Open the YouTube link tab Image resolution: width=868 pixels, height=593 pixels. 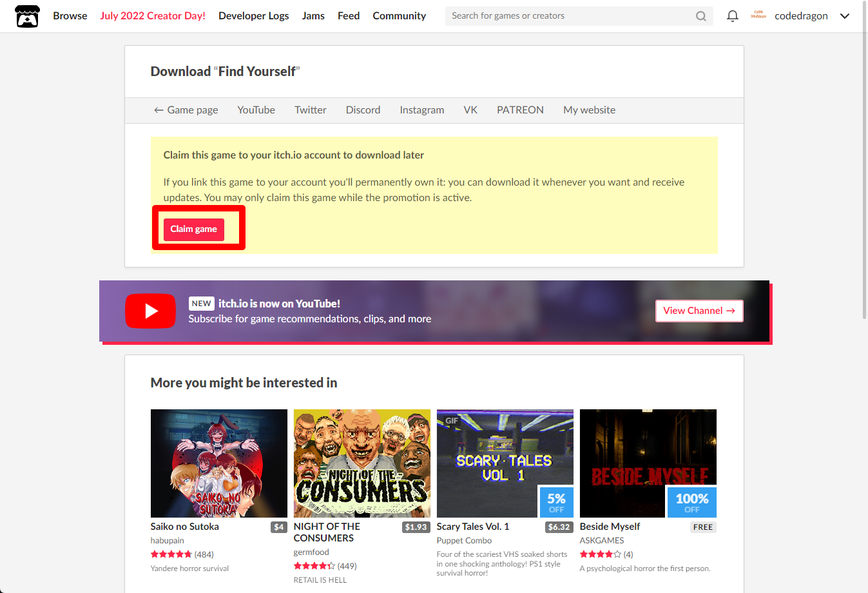(x=256, y=110)
